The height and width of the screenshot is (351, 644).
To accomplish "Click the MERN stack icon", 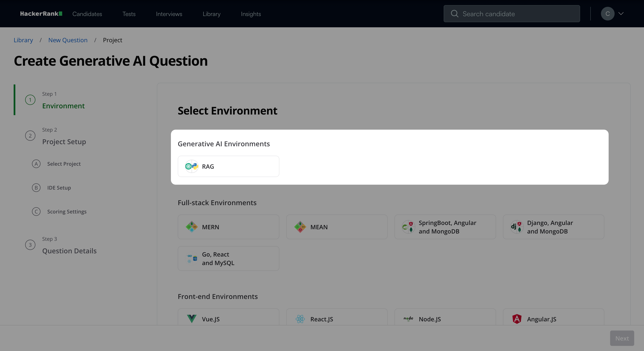I will pyautogui.click(x=192, y=227).
